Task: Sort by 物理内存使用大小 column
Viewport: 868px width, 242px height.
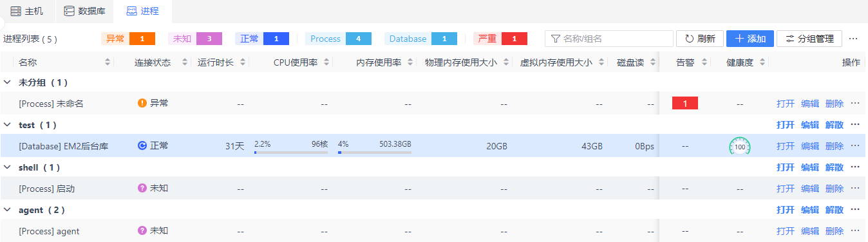Action: coord(505,62)
